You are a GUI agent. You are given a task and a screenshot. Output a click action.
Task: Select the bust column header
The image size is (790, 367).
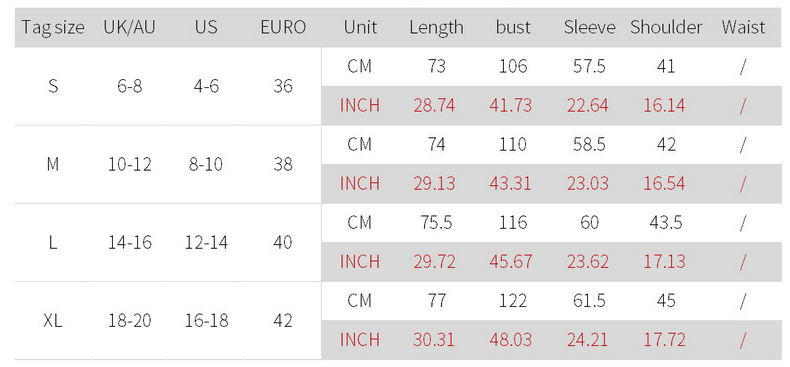[x=513, y=27]
